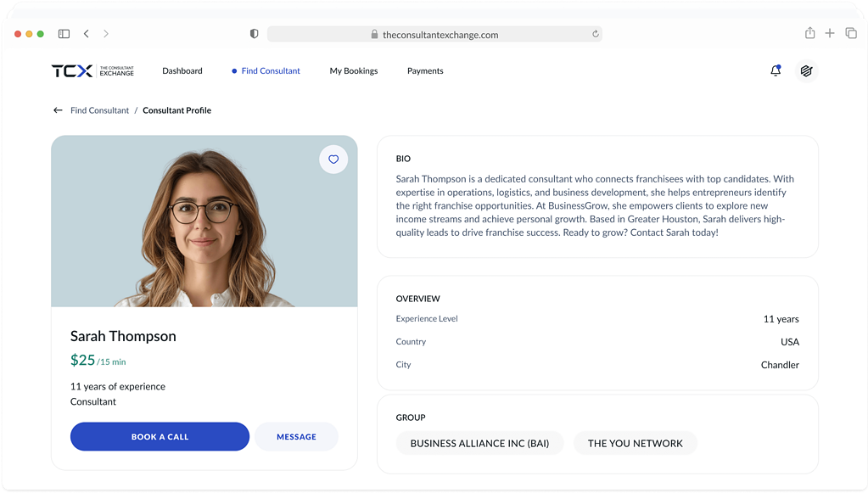Click the browser share icon
The image size is (868, 493).
pyautogui.click(x=809, y=33)
